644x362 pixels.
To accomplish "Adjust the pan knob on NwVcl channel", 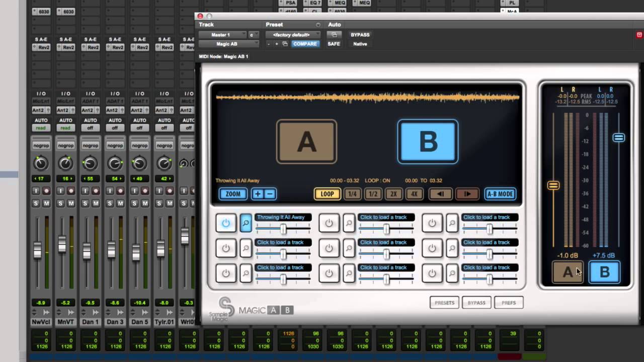I will (41, 163).
